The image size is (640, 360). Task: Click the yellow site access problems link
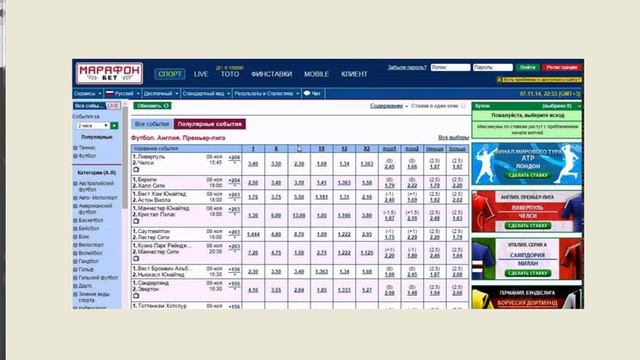tap(539, 80)
